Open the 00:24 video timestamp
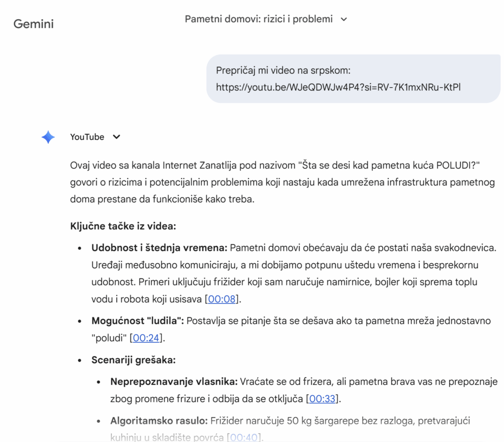 (147, 338)
